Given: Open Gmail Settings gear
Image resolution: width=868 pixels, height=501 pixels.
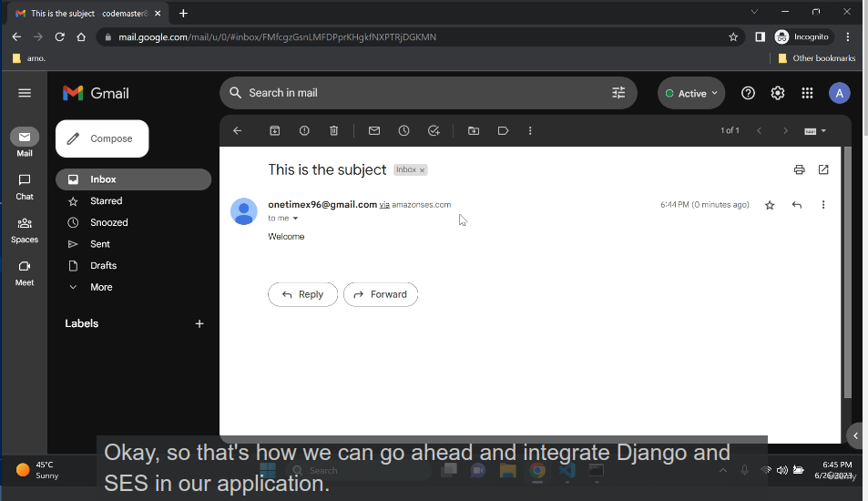Looking at the screenshot, I should [778, 93].
